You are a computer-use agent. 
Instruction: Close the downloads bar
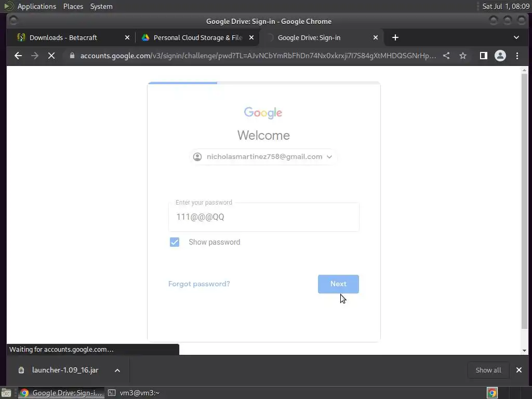tap(519, 370)
